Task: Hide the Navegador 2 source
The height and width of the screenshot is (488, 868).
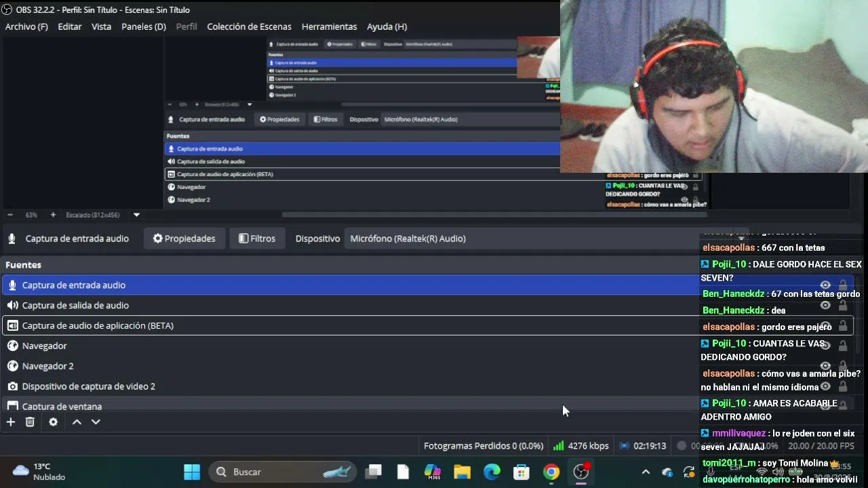Action: pos(825,366)
